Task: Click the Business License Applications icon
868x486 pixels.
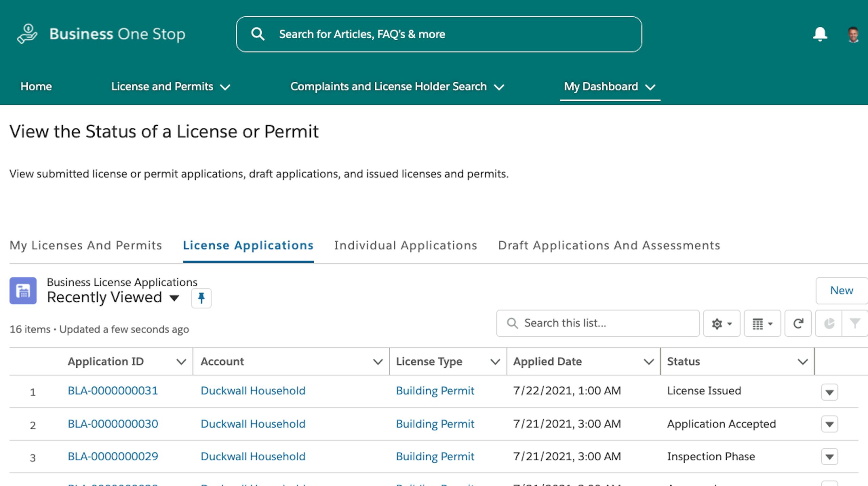Action: tap(23, 291)
